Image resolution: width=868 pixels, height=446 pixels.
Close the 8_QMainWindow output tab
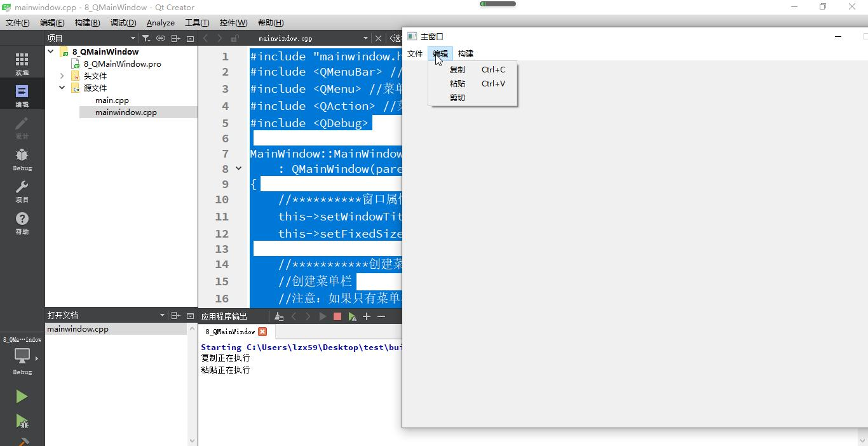coord(262,331)
